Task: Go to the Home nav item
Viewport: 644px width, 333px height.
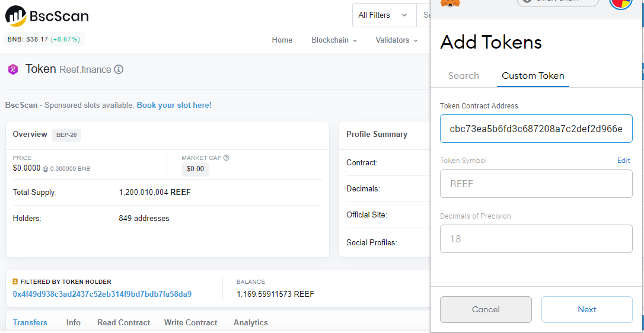Action: coord(282,40)
